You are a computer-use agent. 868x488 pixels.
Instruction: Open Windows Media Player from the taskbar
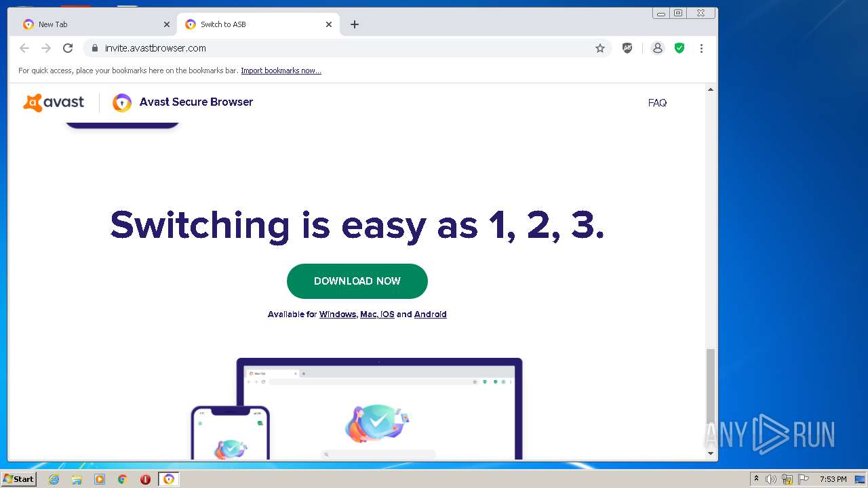pos(100,479)
